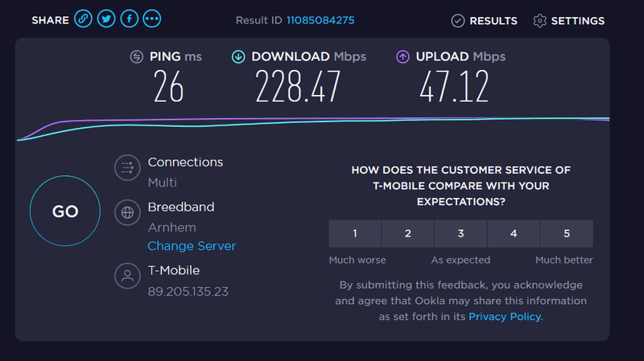Select rating 4 for T-Mobile service

[514, 233]
